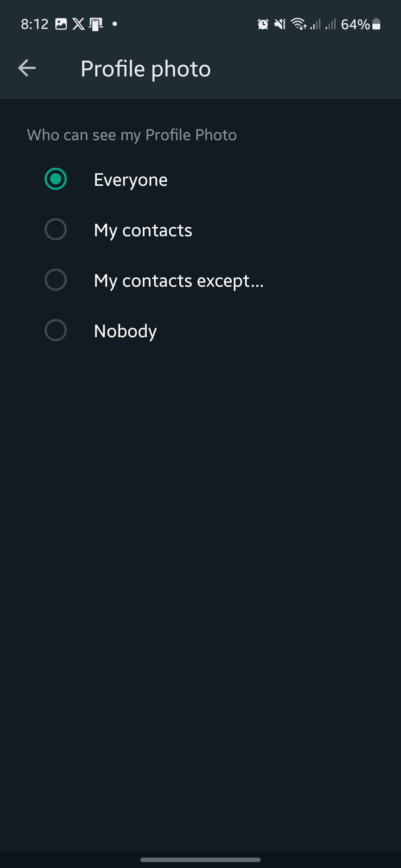This screenshot has width=401, height=868.
Task: Tap the Profile photo header title
Action: (145, 68)
